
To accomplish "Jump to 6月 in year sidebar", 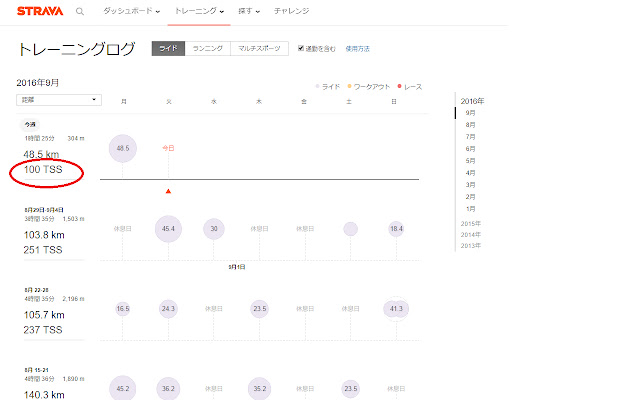I will pyautogui.click(x=470, y=149).
